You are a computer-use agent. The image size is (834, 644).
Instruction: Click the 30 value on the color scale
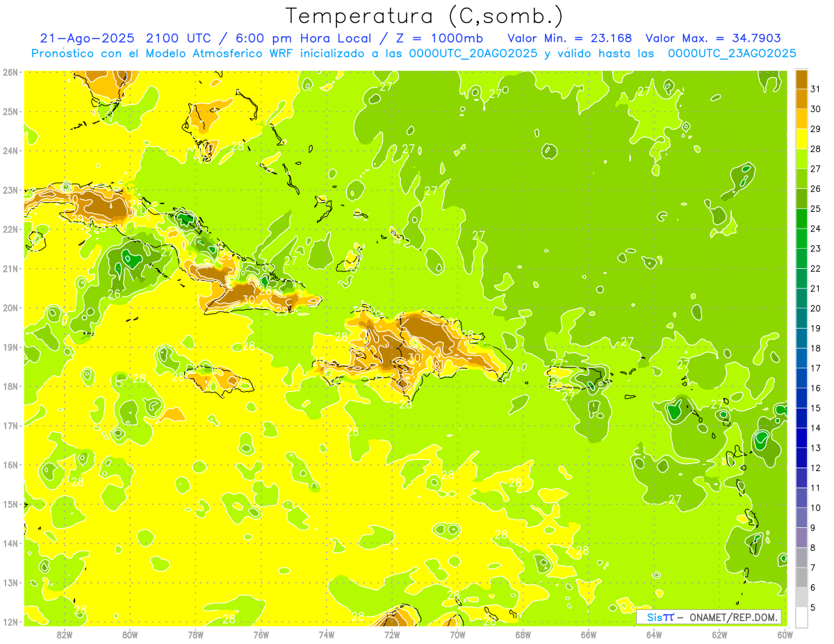coord(815,109)
